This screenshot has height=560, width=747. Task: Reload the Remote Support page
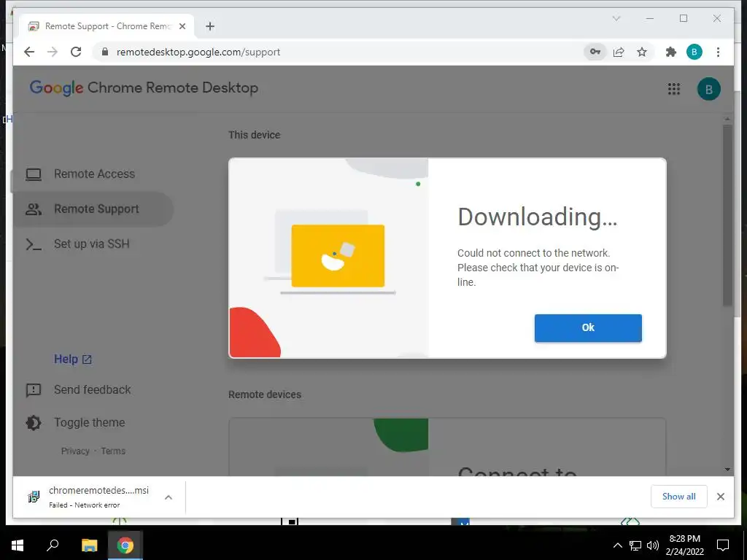point(76,52)
